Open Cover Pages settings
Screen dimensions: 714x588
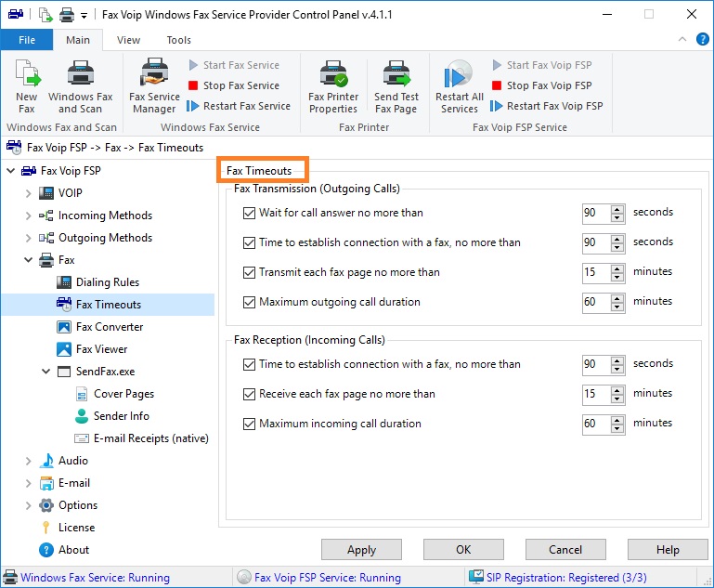tap(123, 394)
